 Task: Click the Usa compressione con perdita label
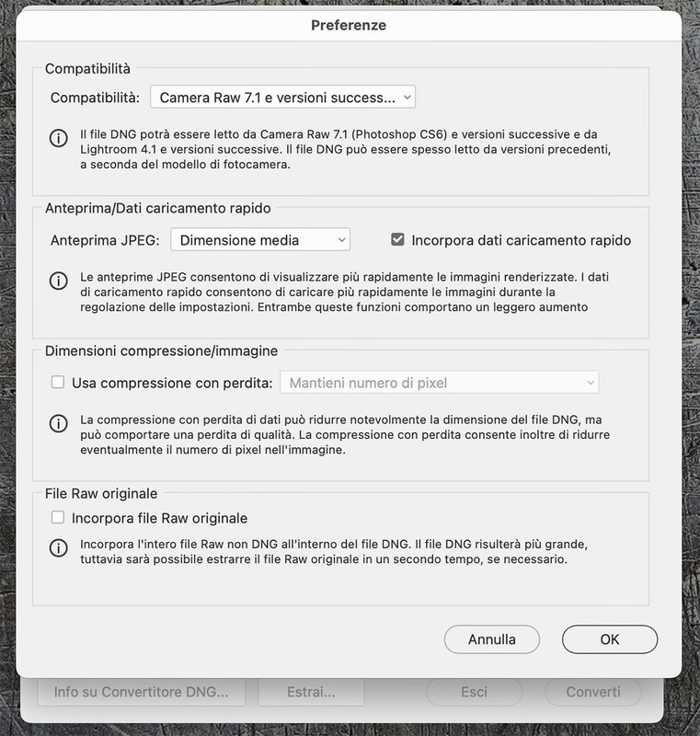tap(172, 383)
